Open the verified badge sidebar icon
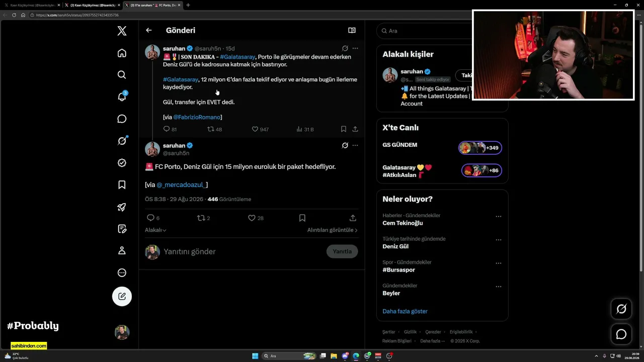 click(122, 163)
